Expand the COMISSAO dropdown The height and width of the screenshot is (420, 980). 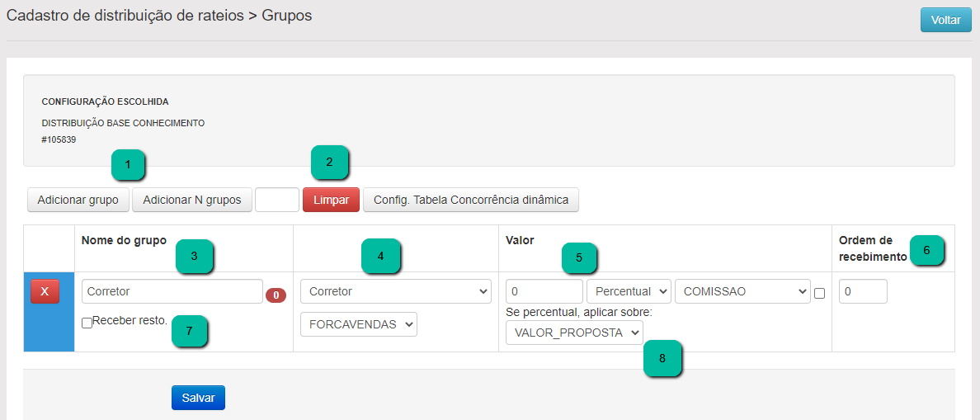coord(742,291)
